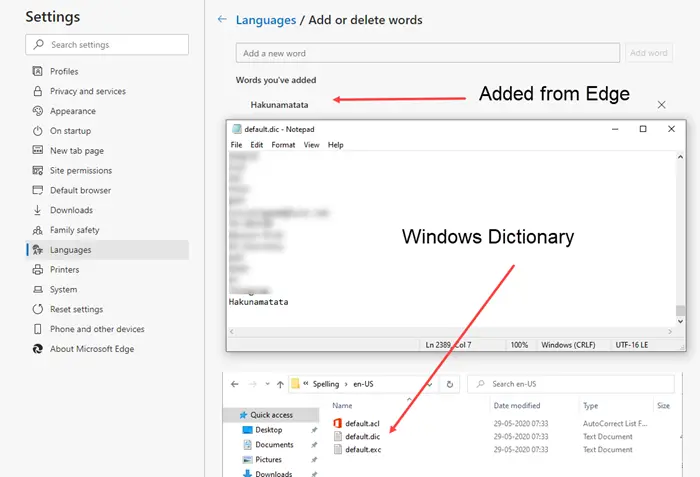Select Pictures in Quick access
The image size is (700, 477).
tap(268, 460)
